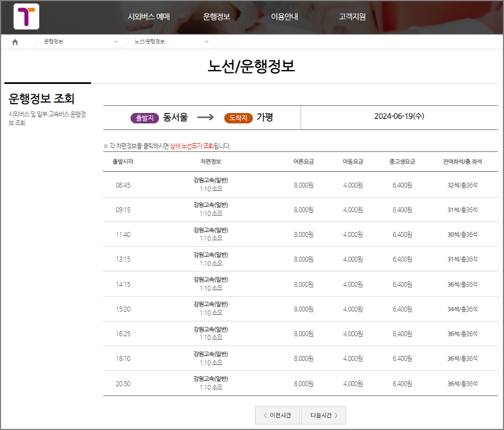Select the purple 출발지 badge
The image size is (504, 430).
tap(144, 117)
